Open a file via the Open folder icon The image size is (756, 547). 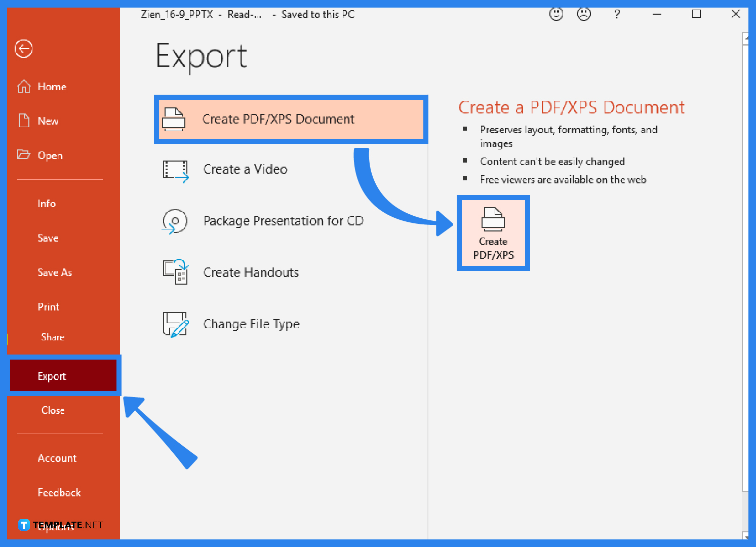[x=24, y=155]
